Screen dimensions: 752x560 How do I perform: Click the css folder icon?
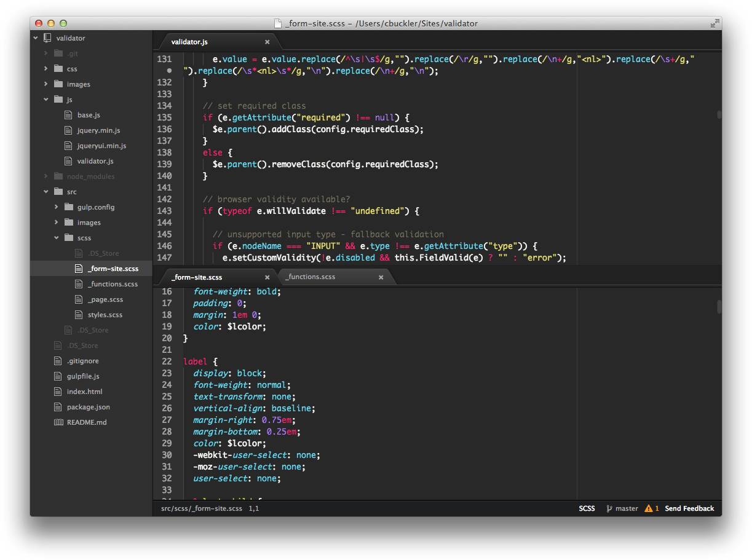[x=58, y=69]
